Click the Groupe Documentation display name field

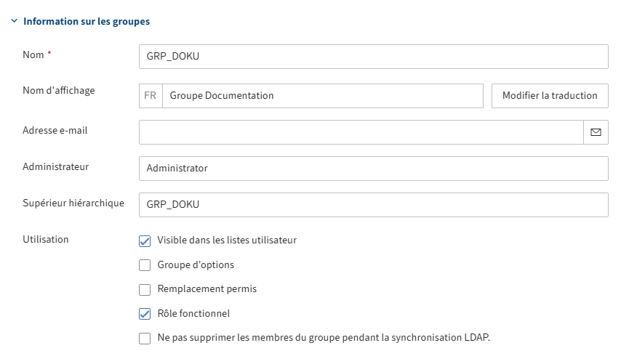[322, 96]
